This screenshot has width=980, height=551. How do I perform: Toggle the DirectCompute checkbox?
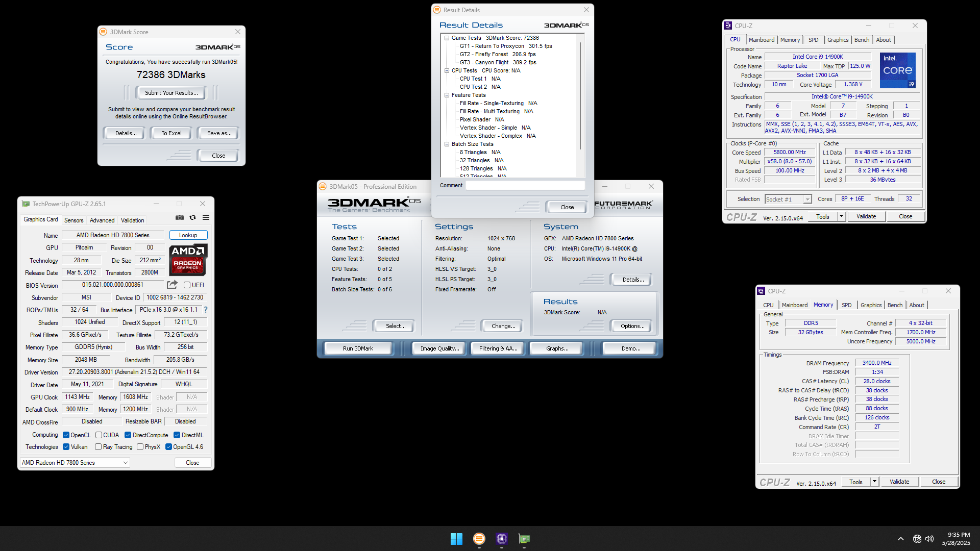128,435
